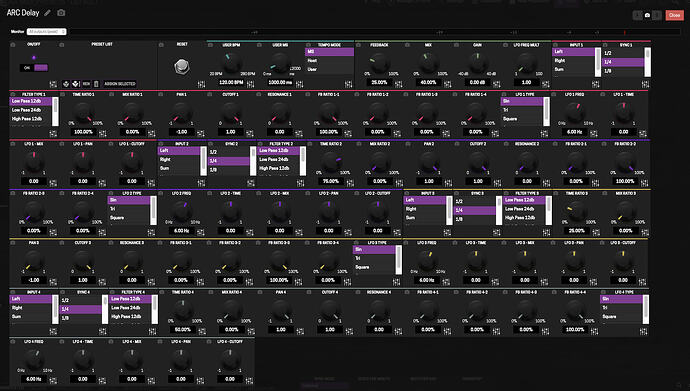Click the camera icon next to ARC Delay title
690x391 pixels.
(x=61, y=13)
